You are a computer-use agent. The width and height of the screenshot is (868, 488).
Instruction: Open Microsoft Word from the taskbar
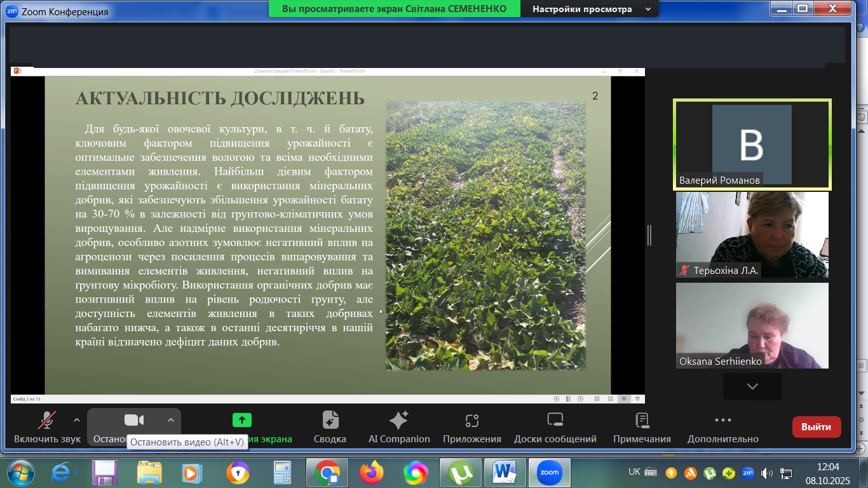[x=505, y=473]
